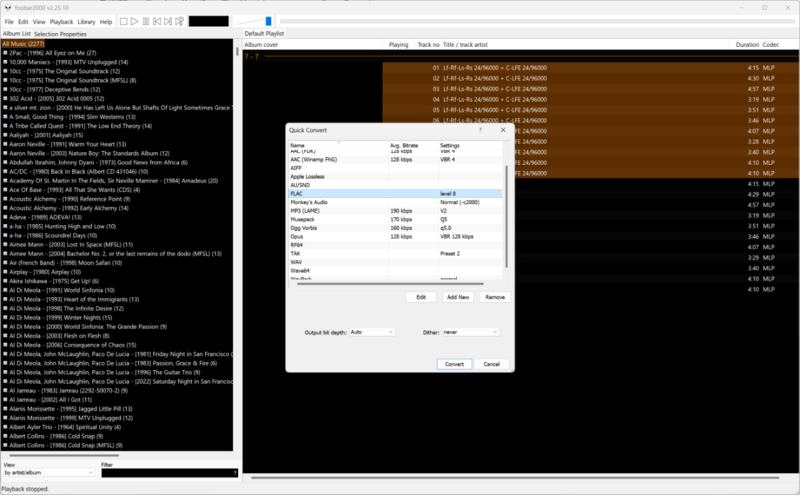Switch to the Album List tab
This screenshot has height=495, width=800.
click(x=16, y=34)
